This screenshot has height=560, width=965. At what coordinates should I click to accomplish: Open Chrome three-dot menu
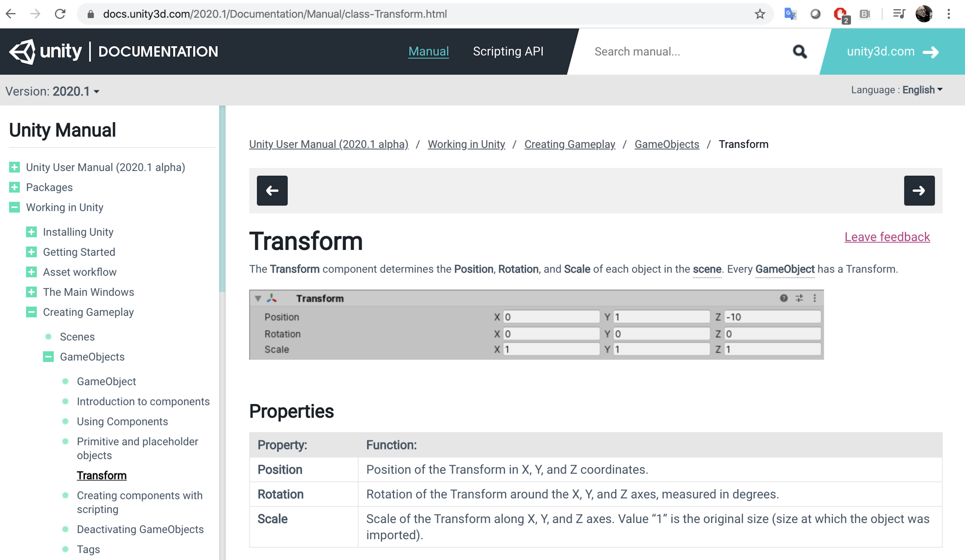pyautogui.click(x=949, y=14)
